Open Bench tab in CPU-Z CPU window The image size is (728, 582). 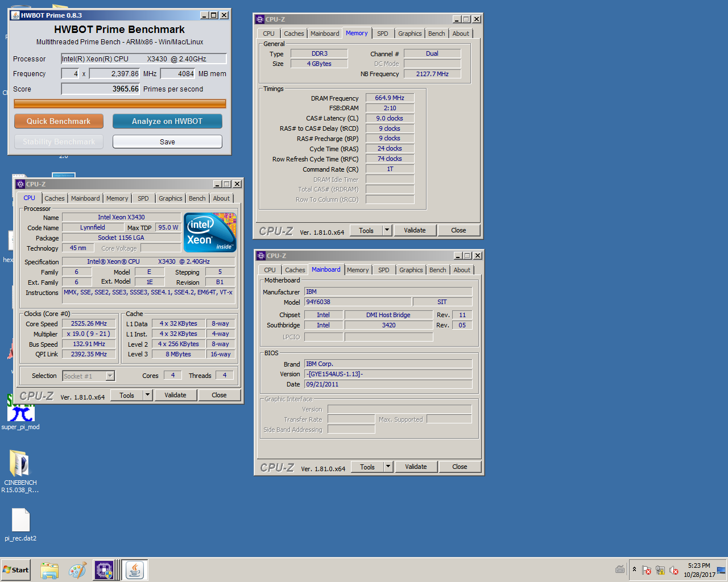click(197, 198)
